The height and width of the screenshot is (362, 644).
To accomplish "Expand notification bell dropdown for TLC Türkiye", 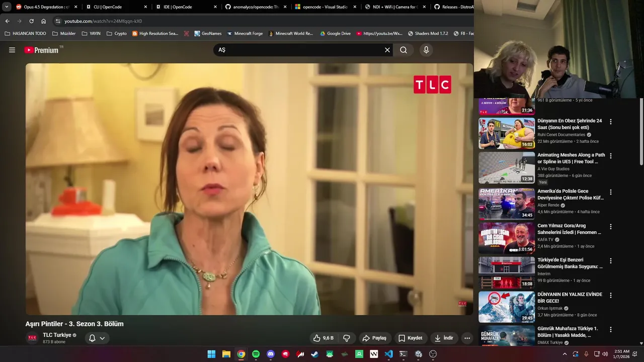I will click(x=97, y=338).
